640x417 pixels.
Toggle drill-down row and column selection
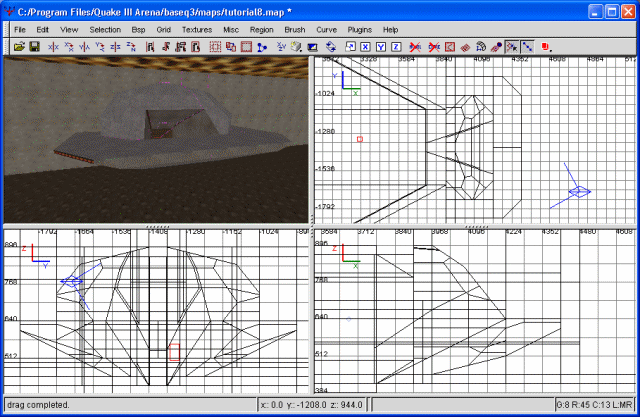pos(527,47)
